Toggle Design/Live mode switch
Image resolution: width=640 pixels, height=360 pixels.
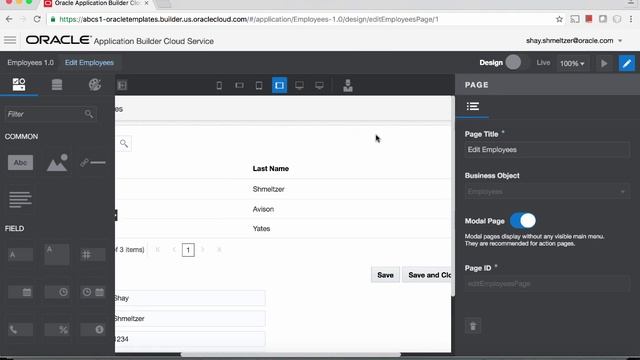tap(518, 62)
